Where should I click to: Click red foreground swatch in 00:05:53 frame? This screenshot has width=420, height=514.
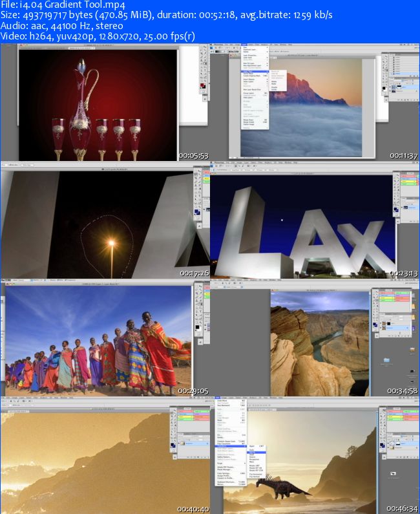tap(202, 85)
